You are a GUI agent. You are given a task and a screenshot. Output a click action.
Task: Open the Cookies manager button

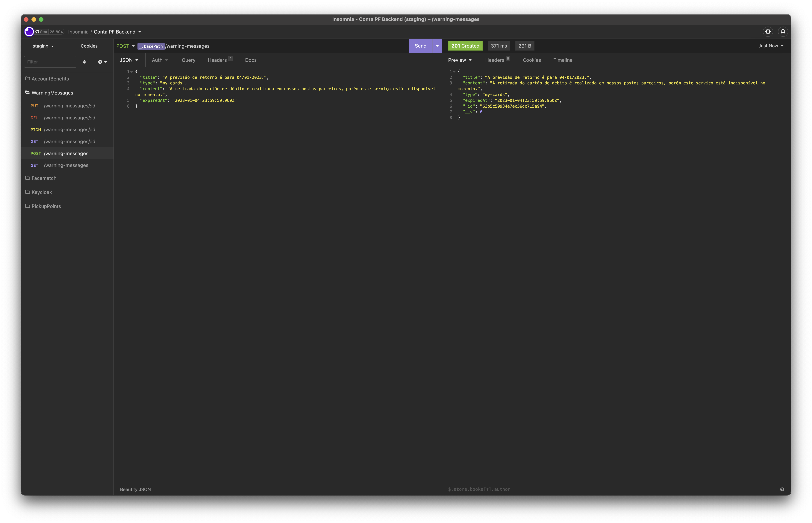(x=89, y=46)
